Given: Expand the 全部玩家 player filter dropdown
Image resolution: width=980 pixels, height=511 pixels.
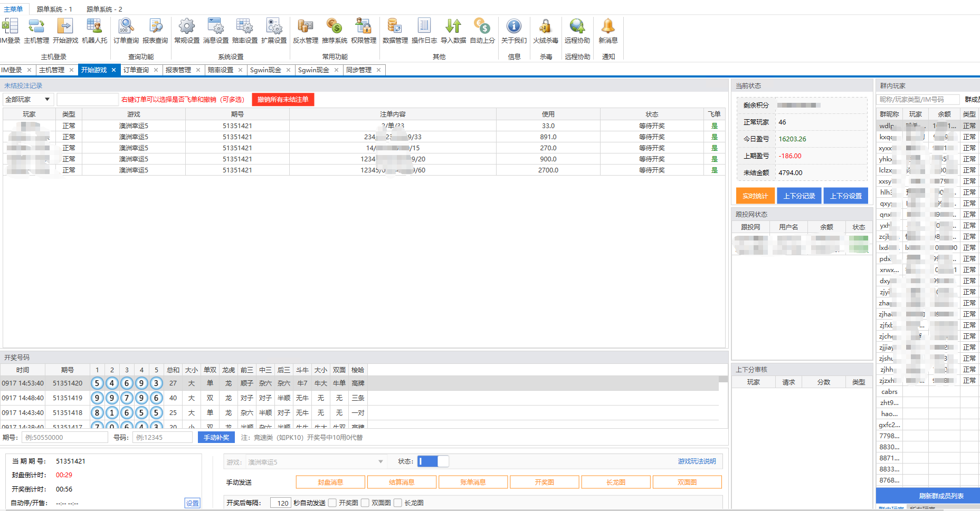Looking at the screenshot, I should coord(28,99).
